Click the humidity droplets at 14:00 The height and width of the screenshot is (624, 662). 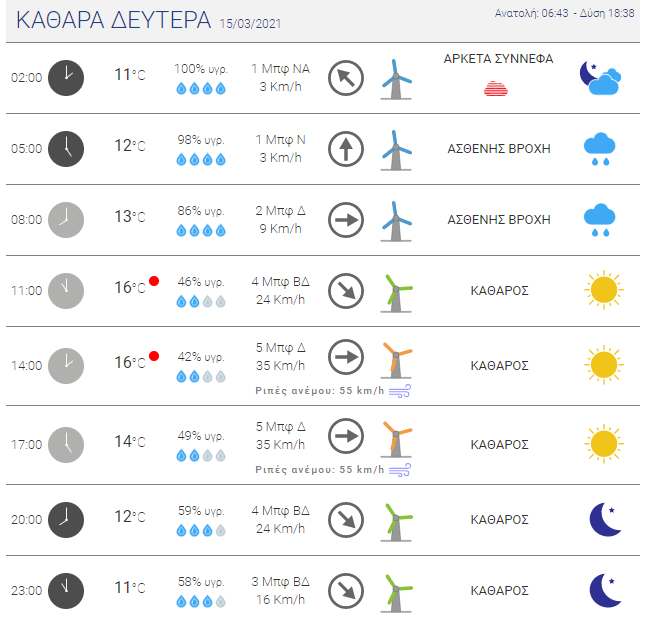click(201, 377)
